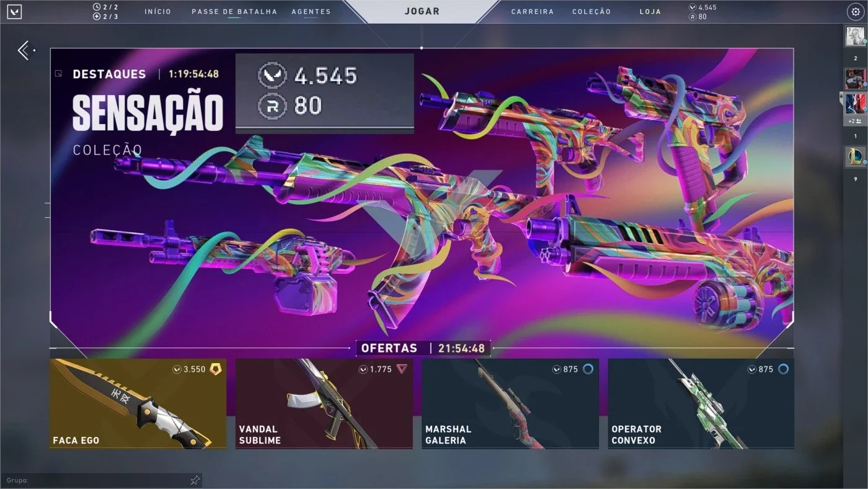Open the PASSE DE BATALHA tab

pos(234,11)
